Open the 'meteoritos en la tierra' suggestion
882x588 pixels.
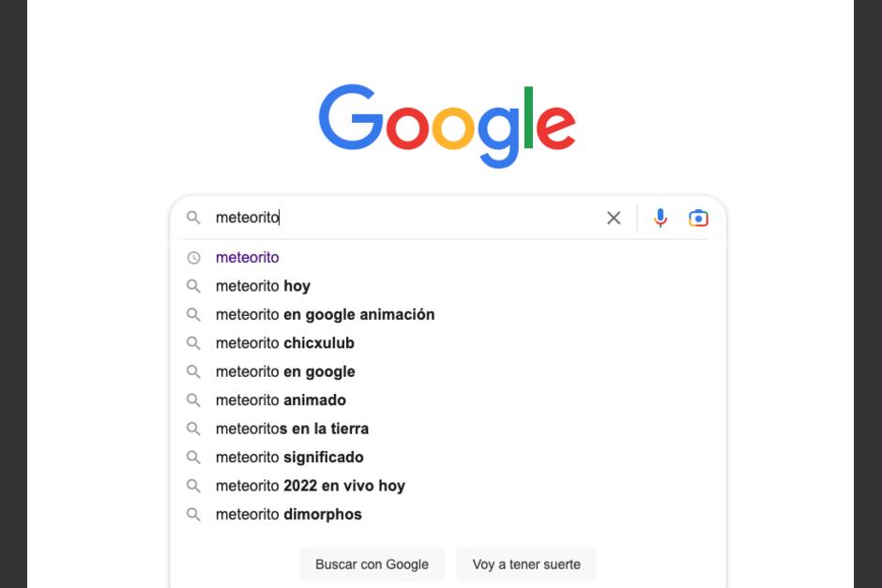click(x=292, y=429)
